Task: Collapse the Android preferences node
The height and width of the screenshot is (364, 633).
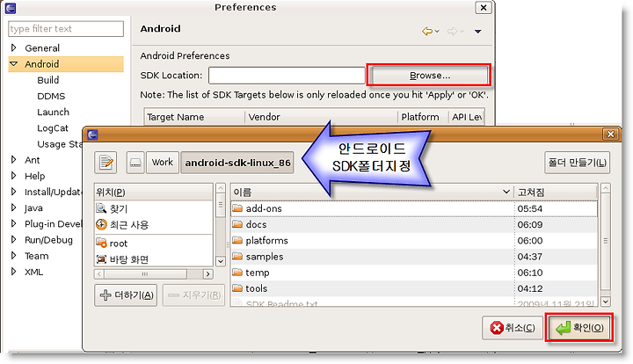Action: pyautogui.click(x=14, y=64)
